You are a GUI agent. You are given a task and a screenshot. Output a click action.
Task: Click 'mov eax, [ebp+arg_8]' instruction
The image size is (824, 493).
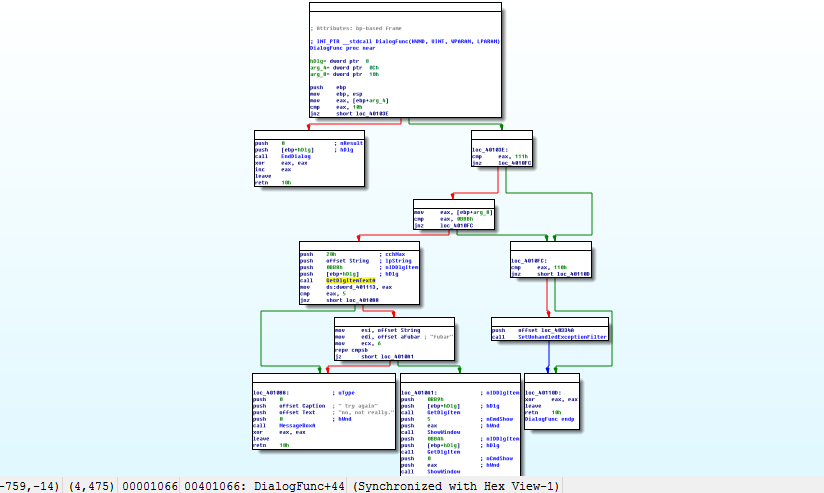click(454, 212)
